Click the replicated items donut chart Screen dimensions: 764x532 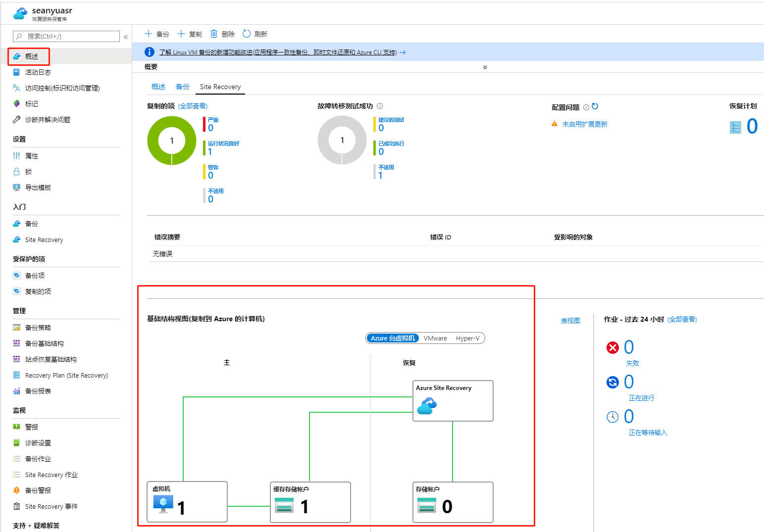point(172,141)
